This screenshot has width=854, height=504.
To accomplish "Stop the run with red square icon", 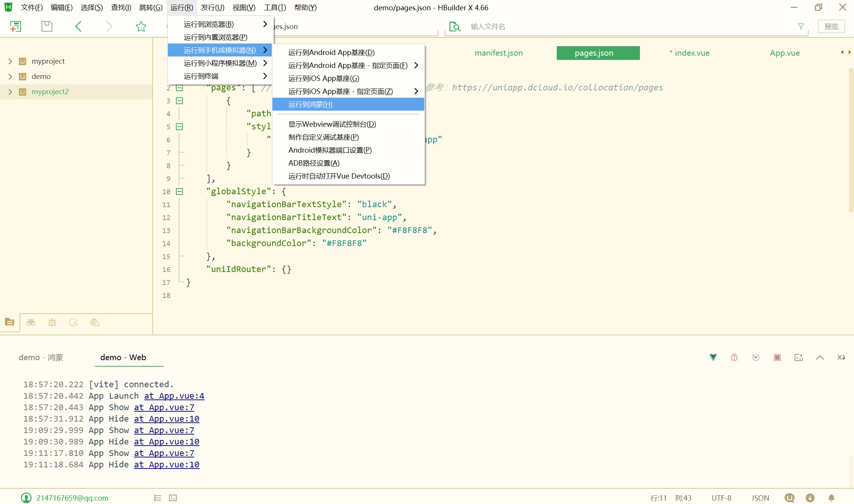I will coord(777,357).
